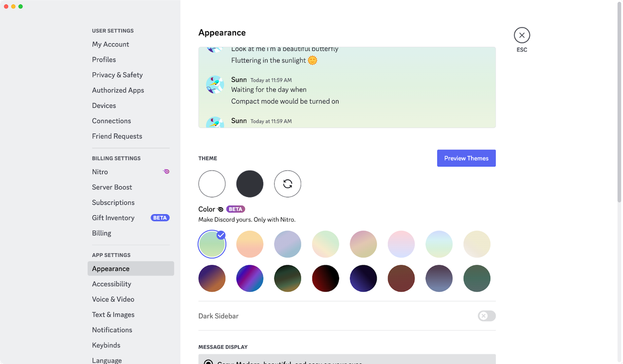The image size is (623, 364).
Task: Click the Nitro badge icon in sidebar
Action: pyautogui.click(x=166, y=172)
